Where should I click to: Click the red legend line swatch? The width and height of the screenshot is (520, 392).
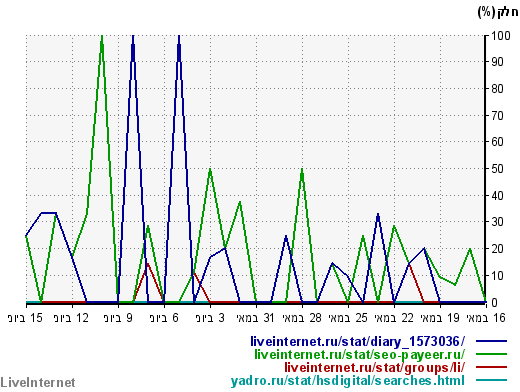491,367
